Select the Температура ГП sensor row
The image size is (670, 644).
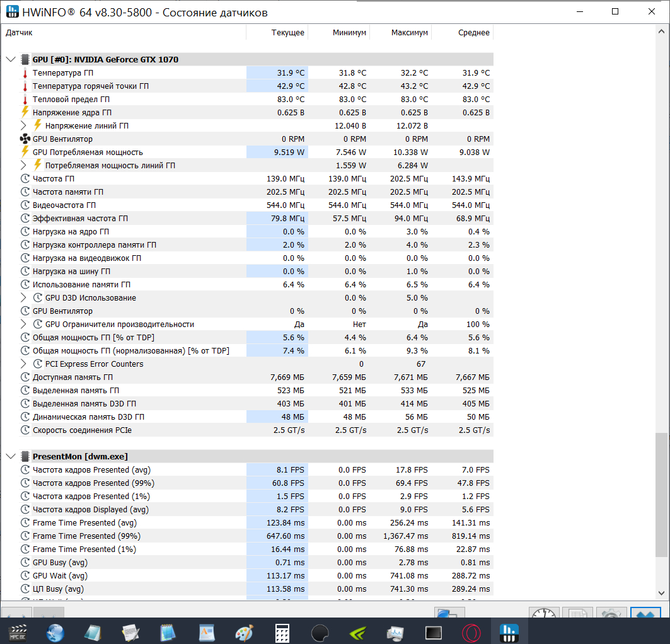[257, 73]
